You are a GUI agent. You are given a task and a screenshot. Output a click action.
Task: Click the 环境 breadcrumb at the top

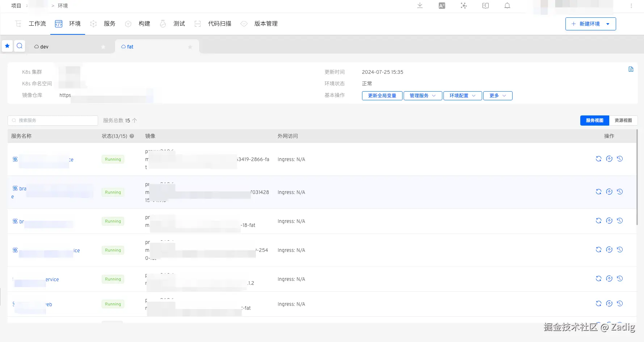tap(63, 6)
